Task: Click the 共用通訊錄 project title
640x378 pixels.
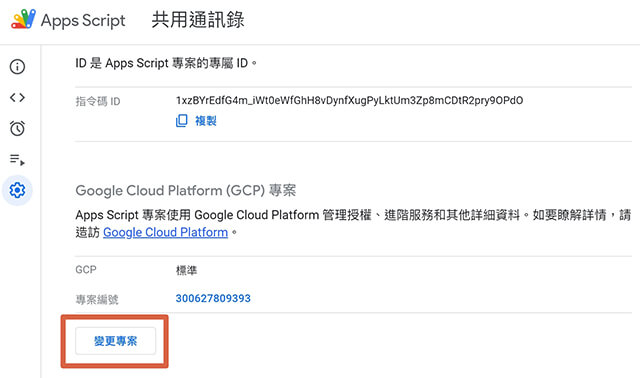Action: (x=198, y=20)
